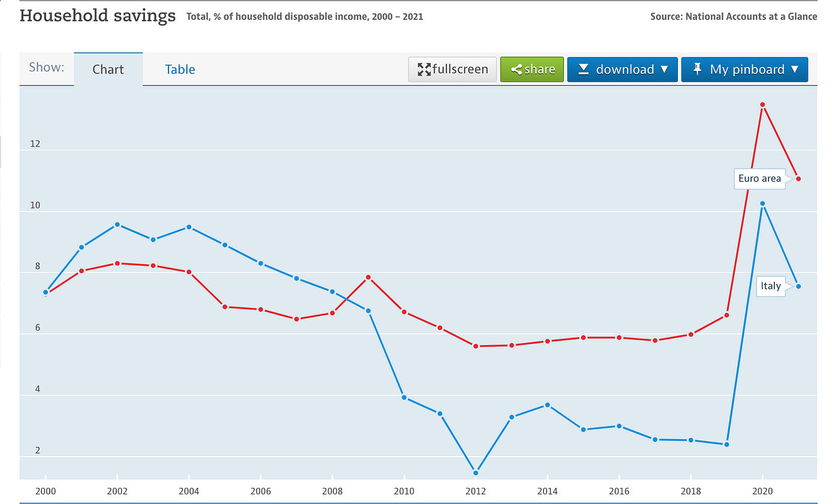Click the fullscreen expand arrows icon
This screenshot has height=504, width=832.
click(424, 70)
